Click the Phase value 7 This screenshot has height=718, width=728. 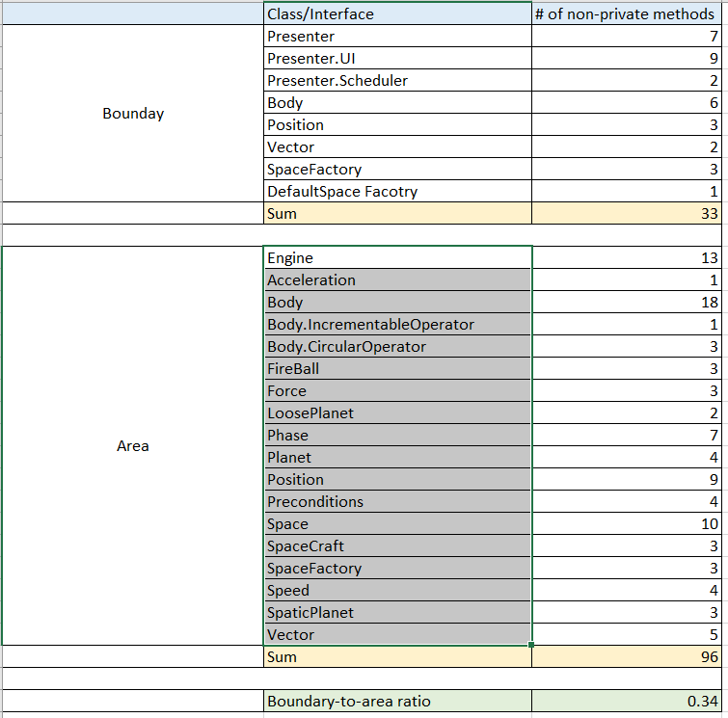[x=627, y=436]
